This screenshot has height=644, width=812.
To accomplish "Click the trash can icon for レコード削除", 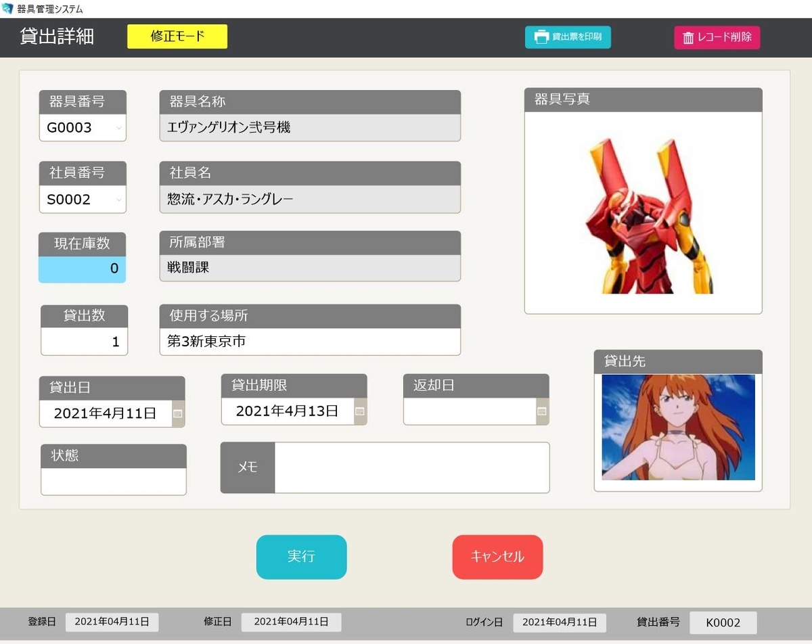I will 688,38.
